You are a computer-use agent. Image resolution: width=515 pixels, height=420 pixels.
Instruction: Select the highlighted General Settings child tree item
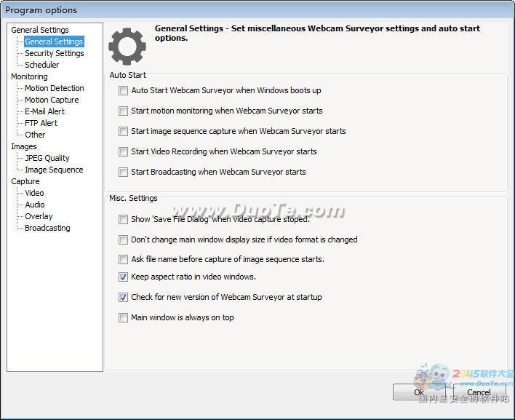pos(54,41)
